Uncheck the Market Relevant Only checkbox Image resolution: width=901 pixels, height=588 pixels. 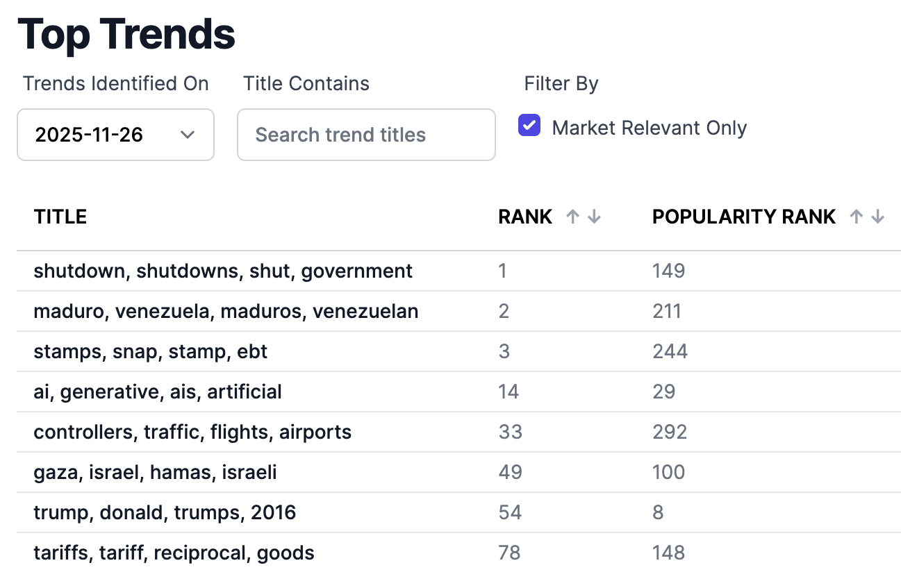coord(529,125)
